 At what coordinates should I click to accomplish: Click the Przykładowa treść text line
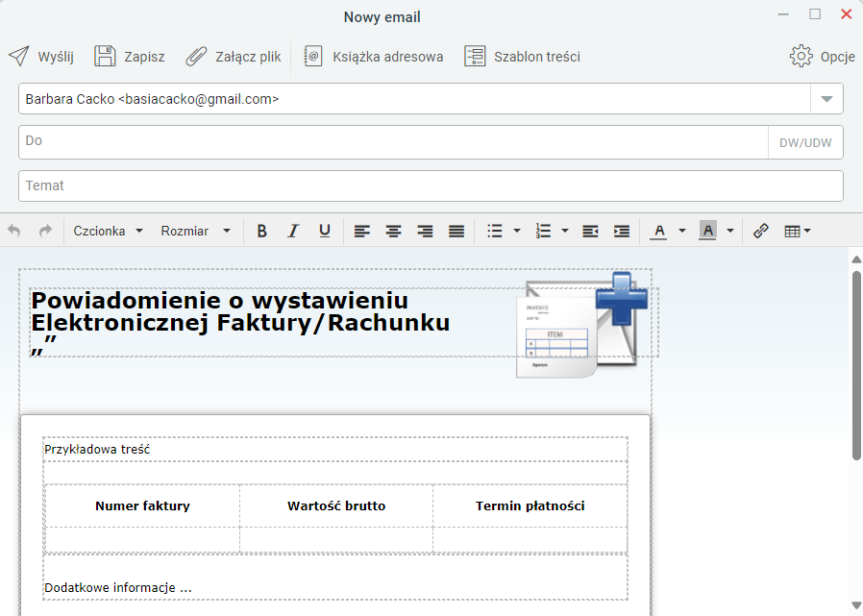97,449
